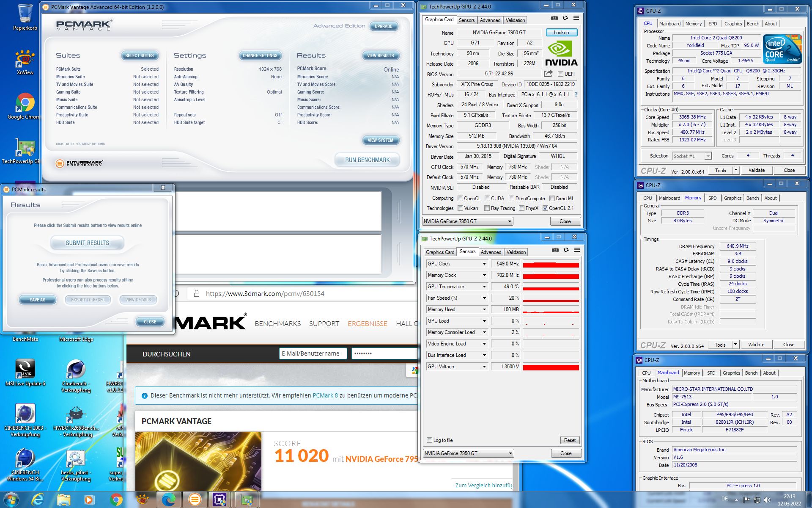
Task: Click the Lookup button in GPU-Z
Action: click(561, 33)
